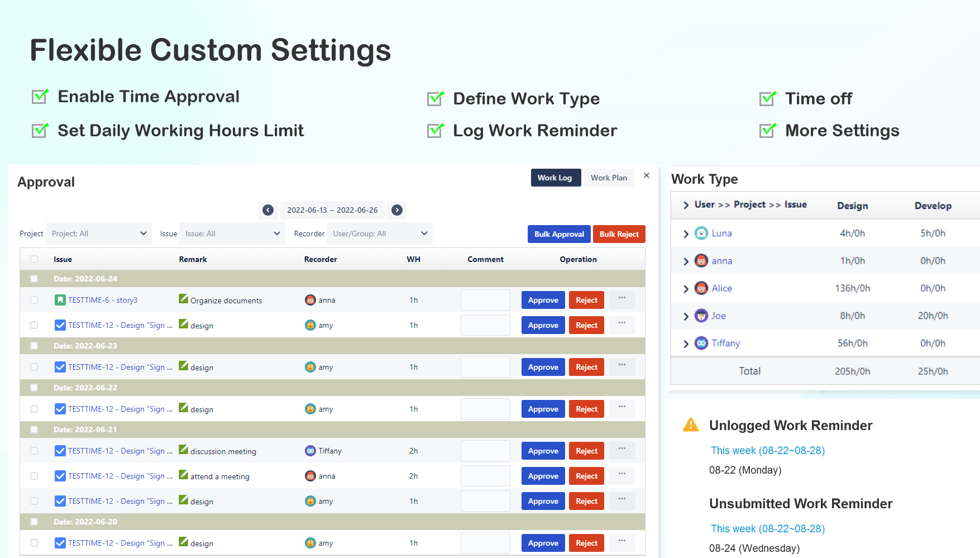This screenshot has height=558, width=980.
Task: Close the Approval panel
Action: coord(647,175)
